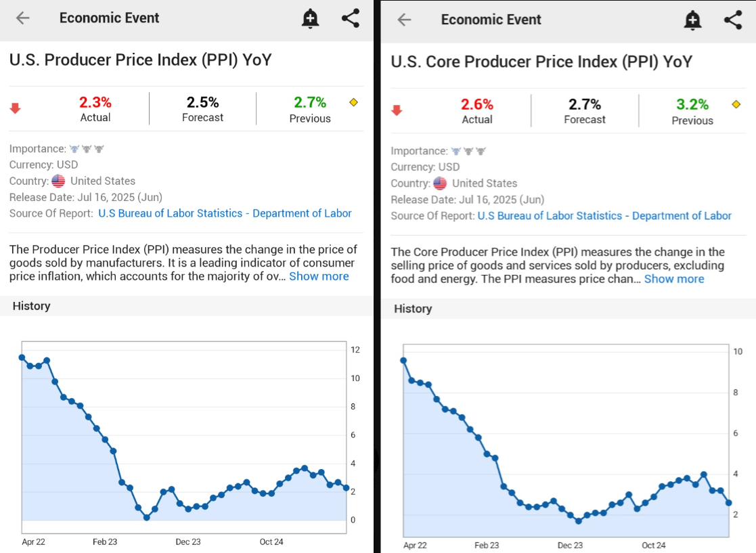756x553 pixels.
Task: Click yellow diamond beside PPI previous value
Action: tap(353, 102)
